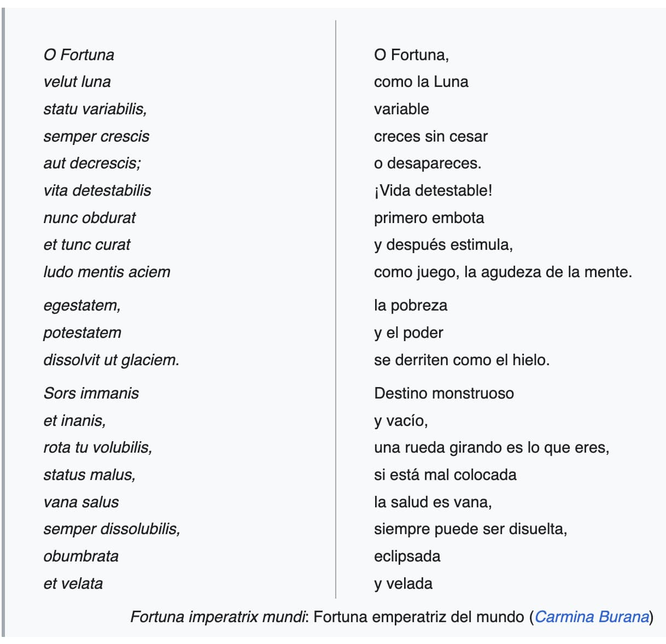
Task: Click the Latin line "O Fortuna"
Action: click(x=79, y=55)
